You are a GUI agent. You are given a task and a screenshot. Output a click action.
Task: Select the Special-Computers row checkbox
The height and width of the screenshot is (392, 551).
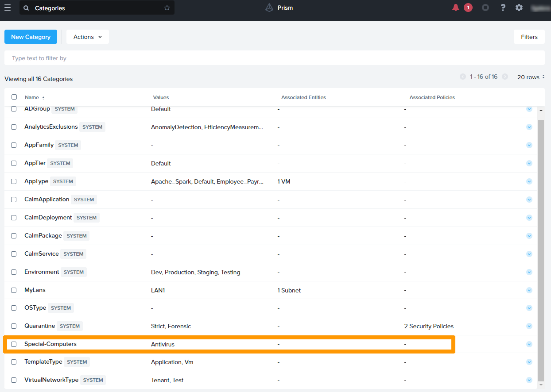(14, 344)
